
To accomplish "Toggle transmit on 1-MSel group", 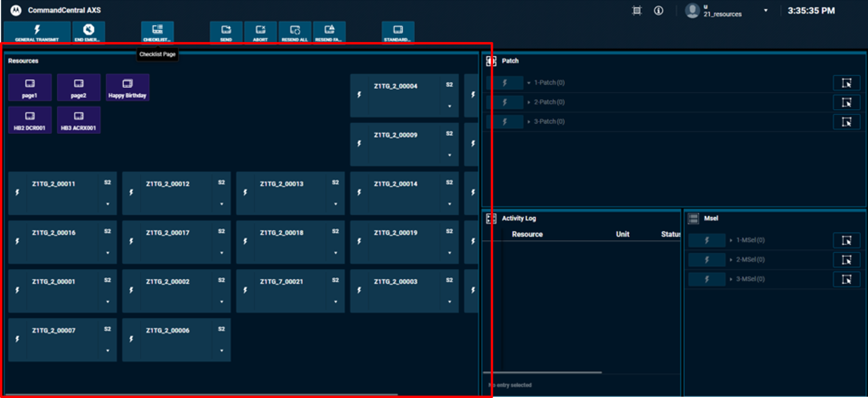I will click(x=706, y=240).
